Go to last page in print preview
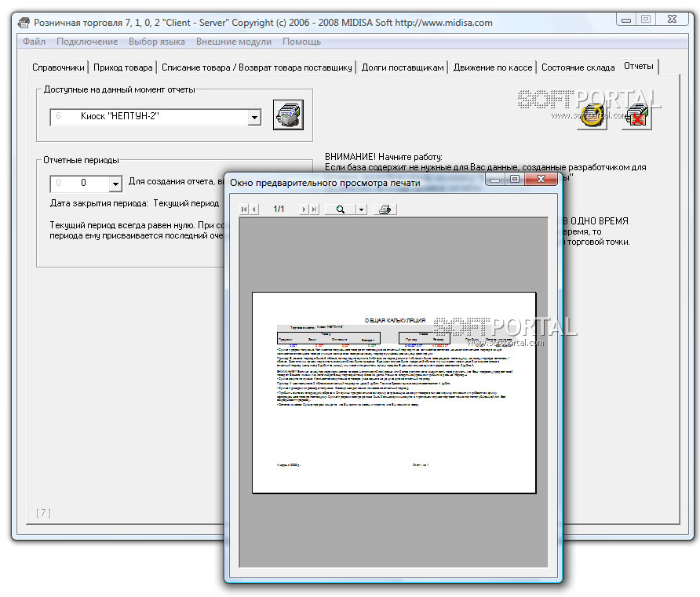This screenshot has height=597, width=700. coord(314,209)
